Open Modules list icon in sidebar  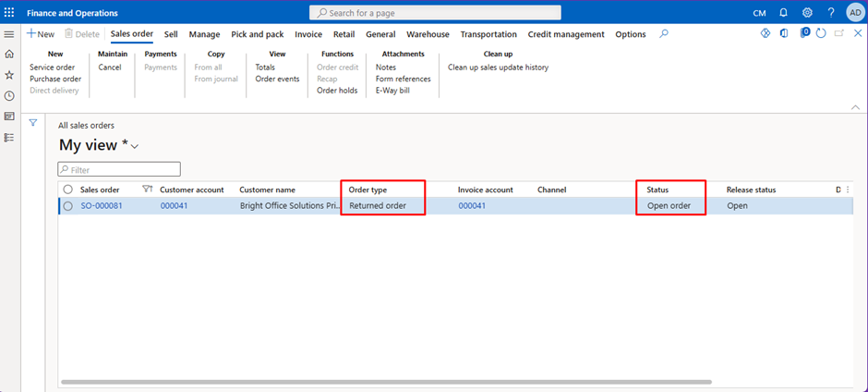point(9,137)
